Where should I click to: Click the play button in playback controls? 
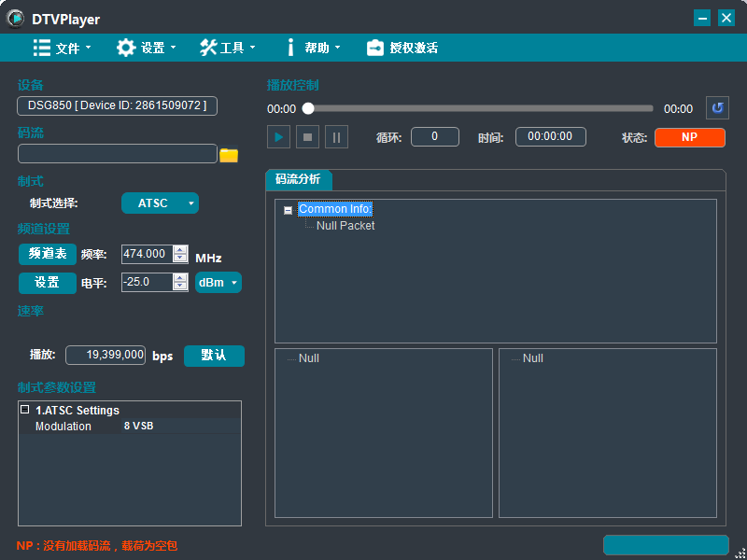278,137
